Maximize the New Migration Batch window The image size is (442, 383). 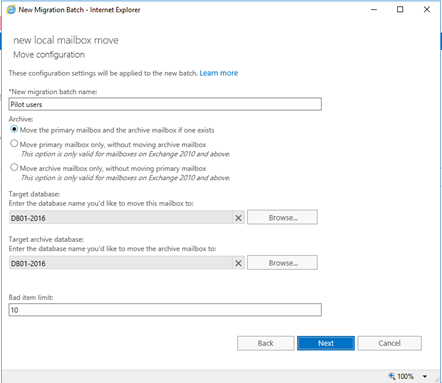click(400, 10)
